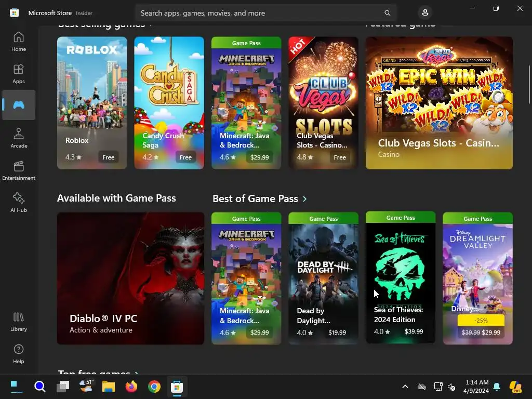Open File Explorer from the taskbar
Image resolution: width=532 pixels, height=399 pixels.
pos(109,387)
